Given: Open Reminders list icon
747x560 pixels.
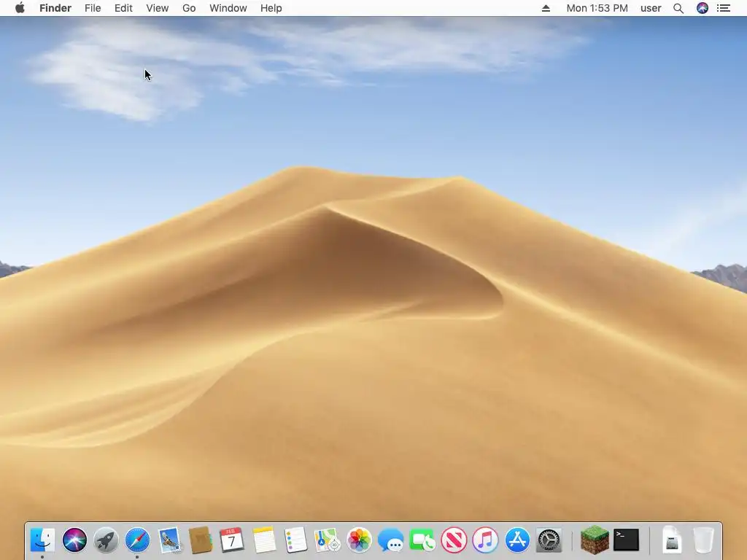Looking at the screenshot, I should 295,540.
